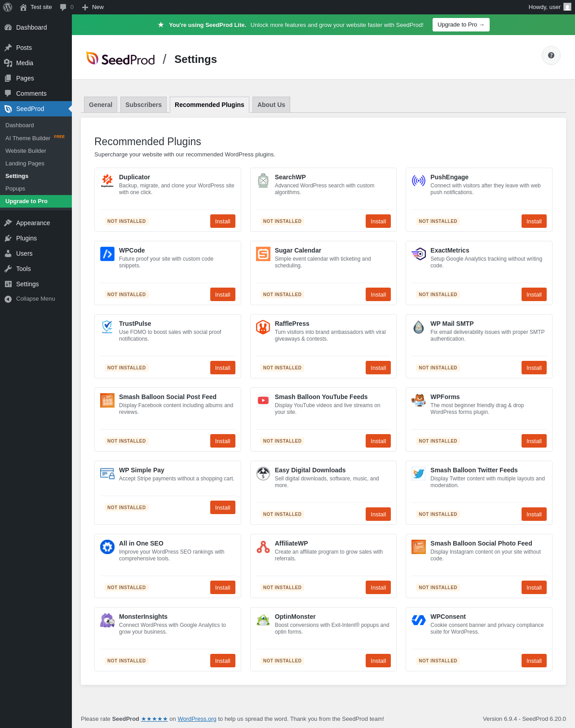Install the WPCode plugin
Screen dimensions: 575x728
coord(223,294)
